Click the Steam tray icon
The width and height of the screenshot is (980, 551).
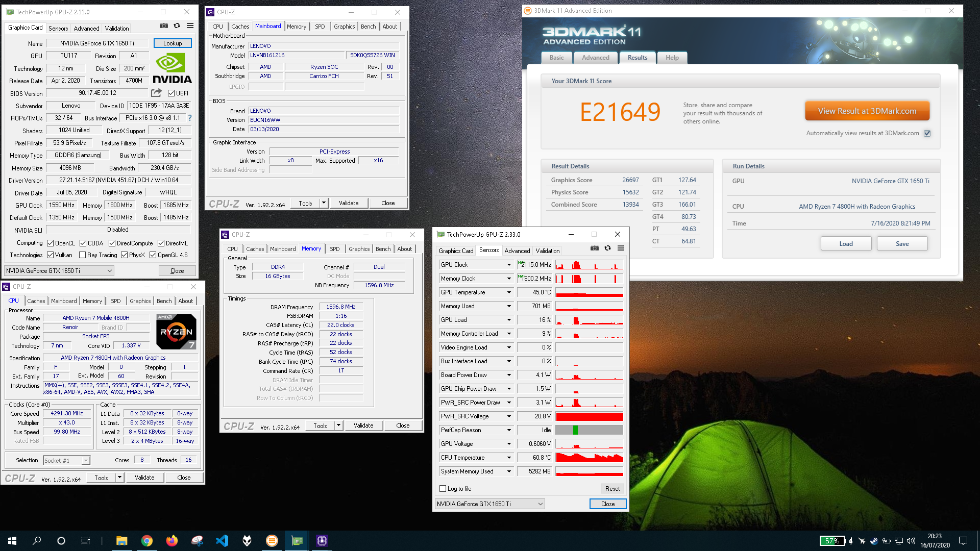[874, 541]
